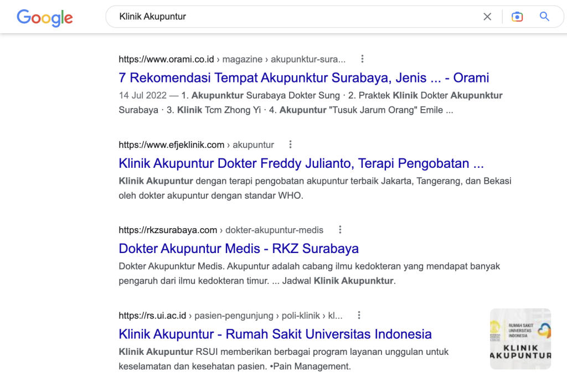Click the snippet mentioning Jadwal Klinik Akupunktur

click(309, 274)
